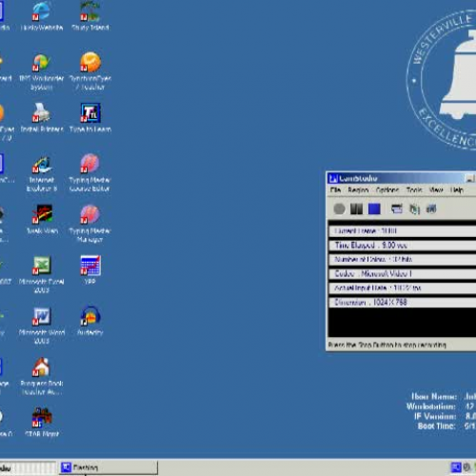
Task: Click the grey round system tray icon
Action: (x=466, y=467)
